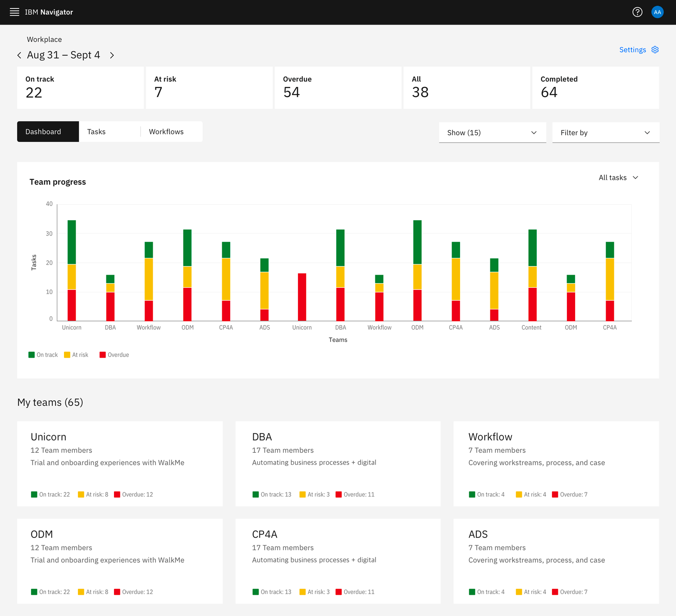Go to next week with right chevron
This screenshot has width=676, height=616.
[x=112, y=55]
